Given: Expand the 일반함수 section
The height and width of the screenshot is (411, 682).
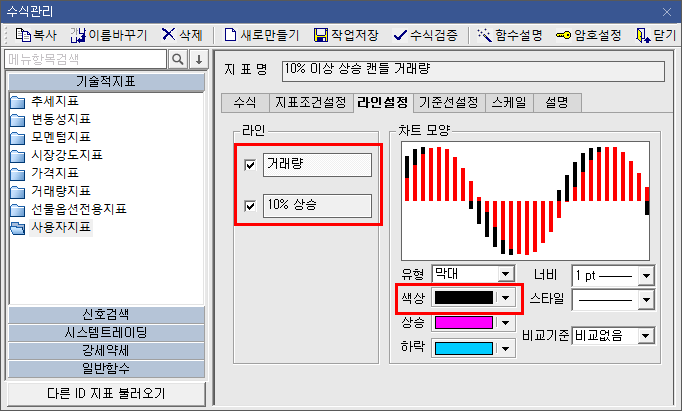Looking at the screenshot, I should tap(106, 369).
